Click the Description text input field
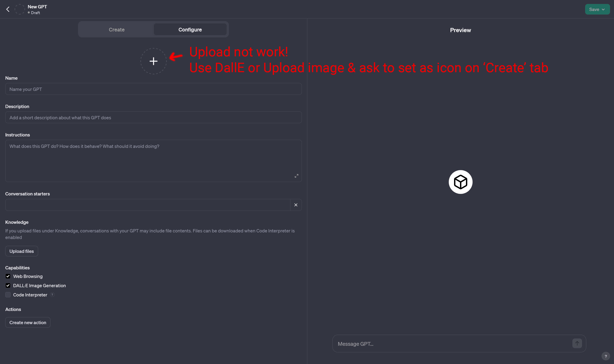614x364 pixels. coord(153,118)
